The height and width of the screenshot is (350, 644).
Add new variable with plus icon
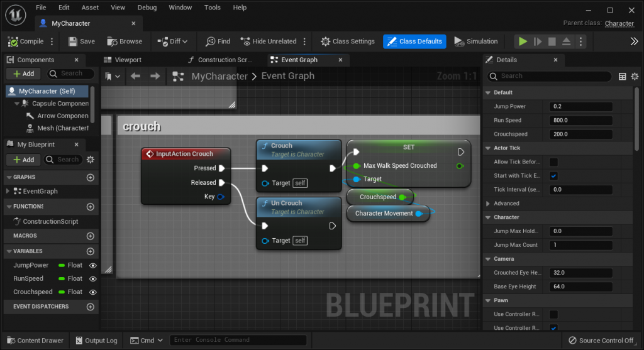(x=91, y=251)
